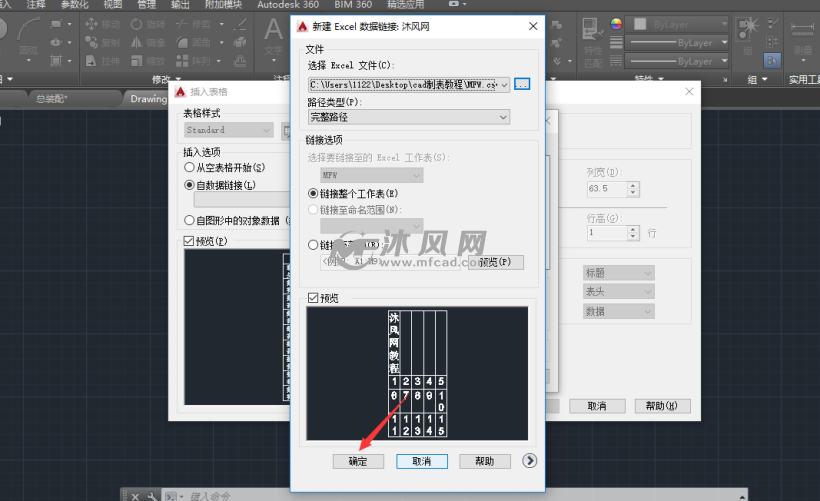Viewport: 820px width, 501px height.
Task: Click 确定 button in Excel data link dialog
Action: [358, 461]
